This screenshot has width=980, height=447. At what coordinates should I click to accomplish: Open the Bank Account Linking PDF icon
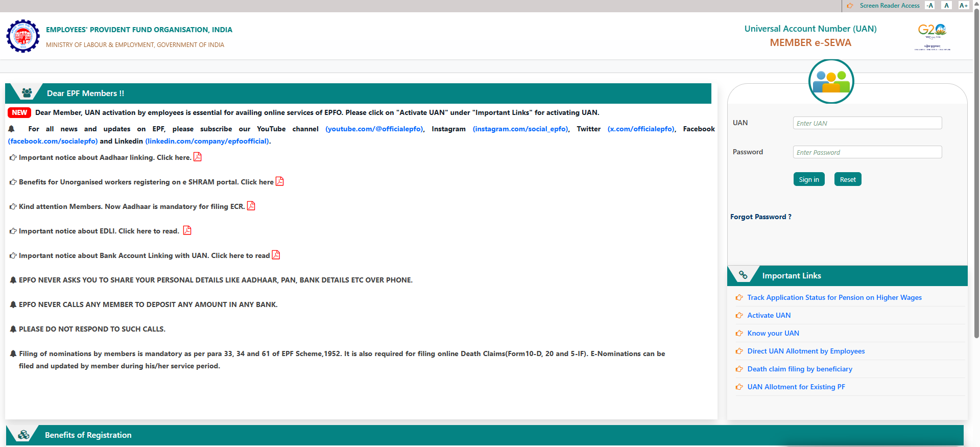pos(276,255)
